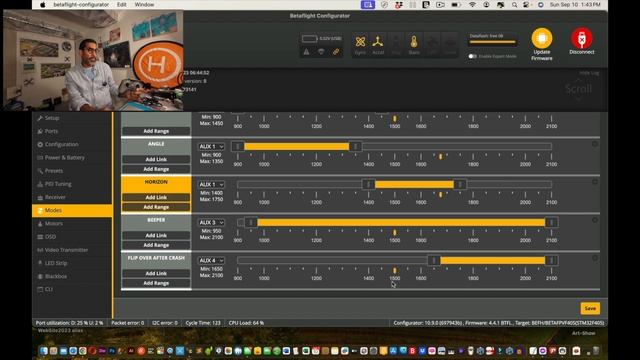Image resolution: width=640 pixels, height=360 pixels.
Task: Open the Ports tab
Action: coord(72,131)
